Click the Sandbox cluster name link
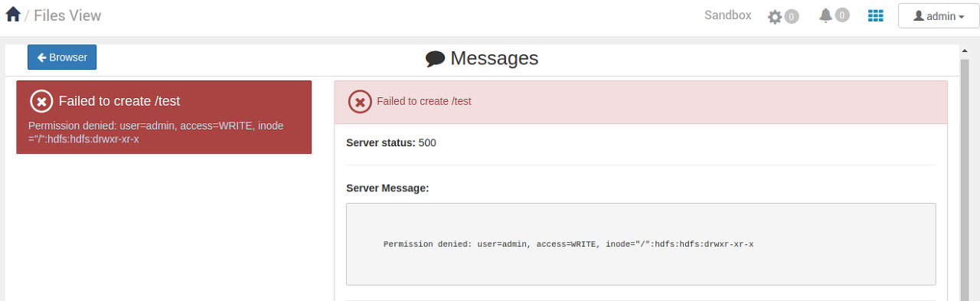Viewport: 980px width, 301px height. click(x=727, y=15)
